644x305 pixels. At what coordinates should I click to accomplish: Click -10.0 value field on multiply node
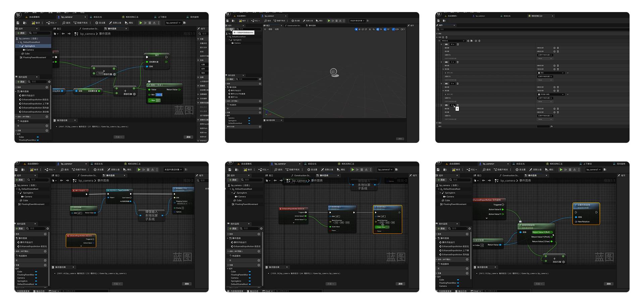100,73
